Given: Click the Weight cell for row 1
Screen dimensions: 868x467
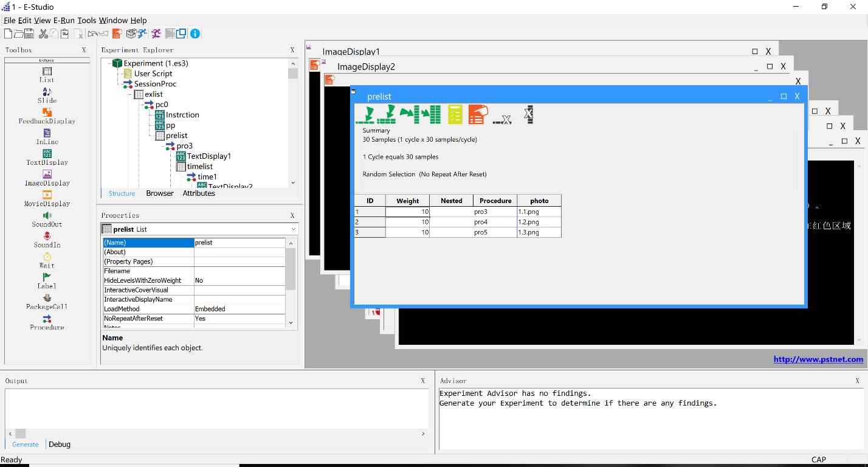Looking at the screenshot, I should pyautogui.click(x=407, y=212).
